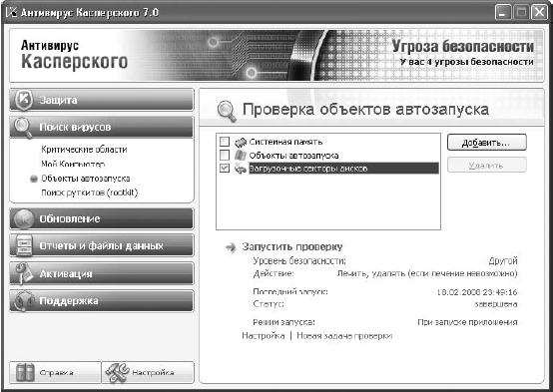The width and height of the screenshot is (553, 392).
Task: Click the icon of Объекты автозапуска list row
Action: coord(241,156)
